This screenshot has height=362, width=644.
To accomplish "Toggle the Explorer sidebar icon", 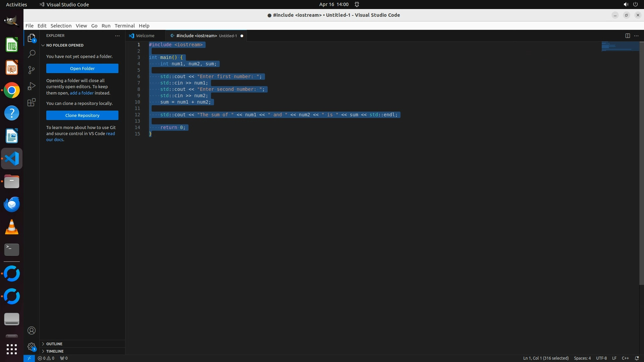I will tap(32, 38).
